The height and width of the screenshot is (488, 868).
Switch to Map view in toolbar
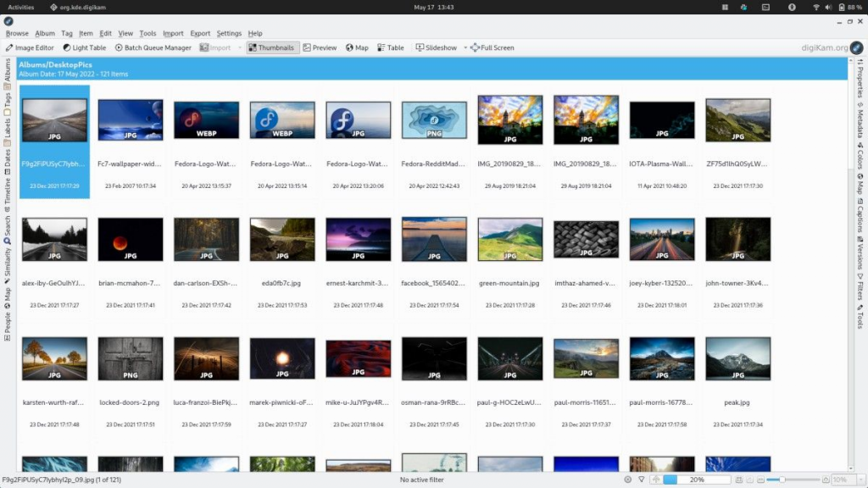tap(357, 47)
